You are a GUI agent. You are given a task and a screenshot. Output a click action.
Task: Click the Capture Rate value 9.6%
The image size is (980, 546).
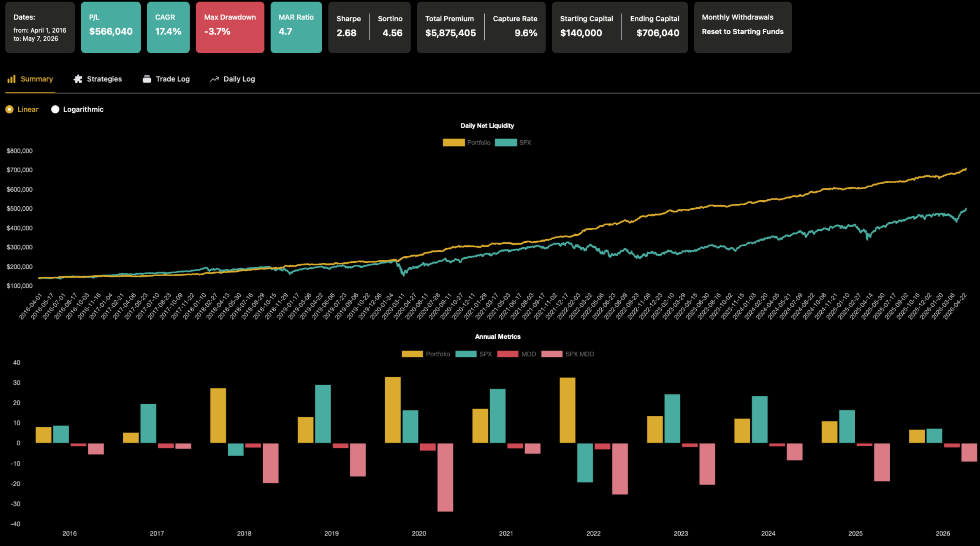click(526, 33)
